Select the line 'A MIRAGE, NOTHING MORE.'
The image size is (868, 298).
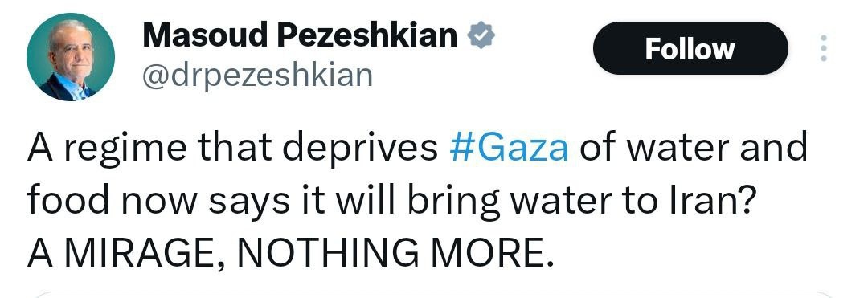coord(291,252)
